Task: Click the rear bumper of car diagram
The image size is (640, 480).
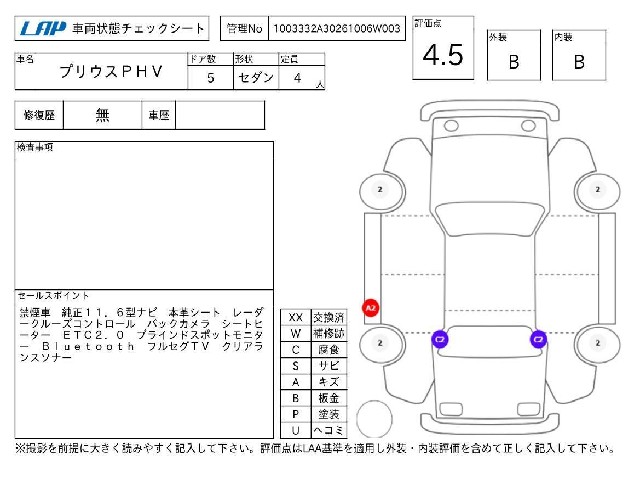Action: tap(490, 424)
